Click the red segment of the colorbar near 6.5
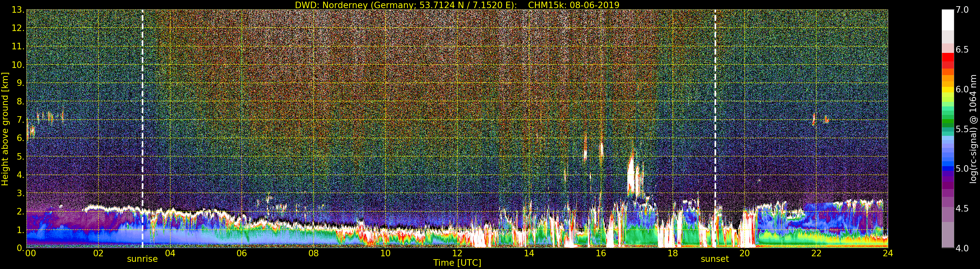The image size is (980, 269). pyautogui.click(x=948, y=57)
